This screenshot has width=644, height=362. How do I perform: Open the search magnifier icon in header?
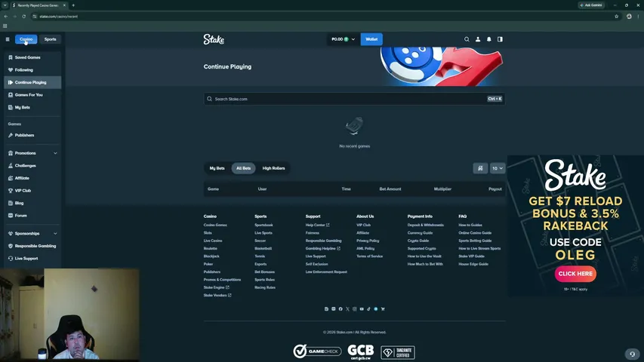467,39
